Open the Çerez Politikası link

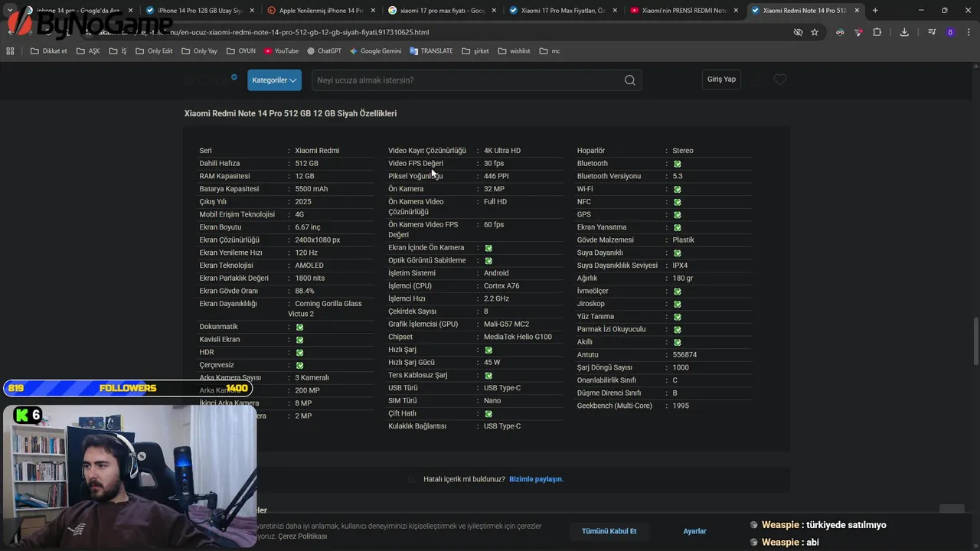[302, 536]
